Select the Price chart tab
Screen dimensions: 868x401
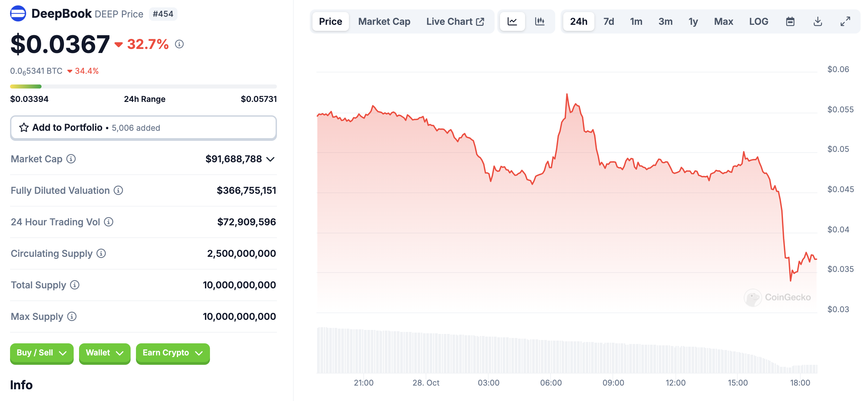click(331, 21)
